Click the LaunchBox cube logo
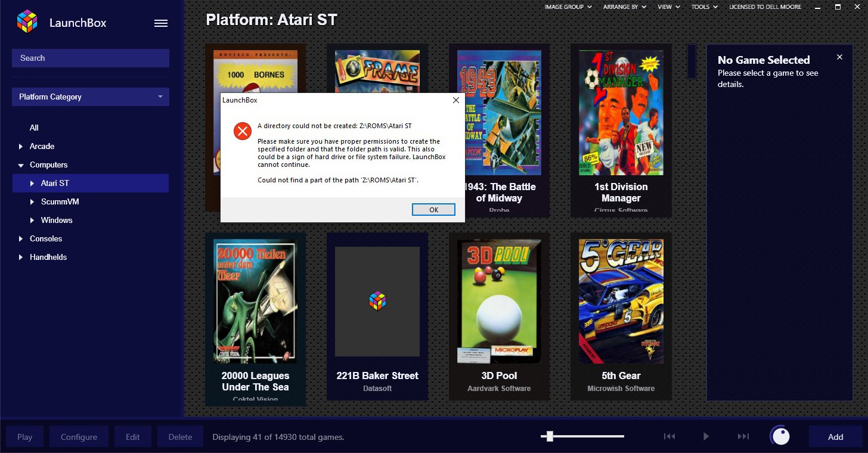The image size is (868, 453). (27, 22)
